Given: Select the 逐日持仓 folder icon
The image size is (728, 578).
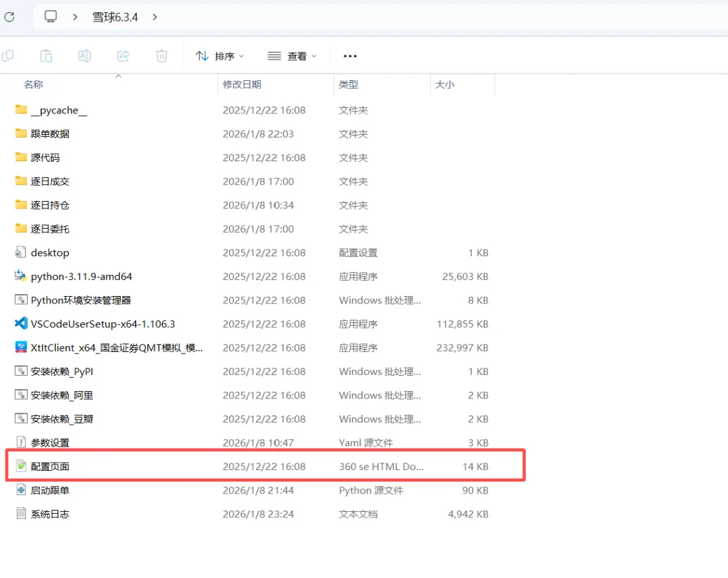Looking at the screenshot, I should click(21, 204).
